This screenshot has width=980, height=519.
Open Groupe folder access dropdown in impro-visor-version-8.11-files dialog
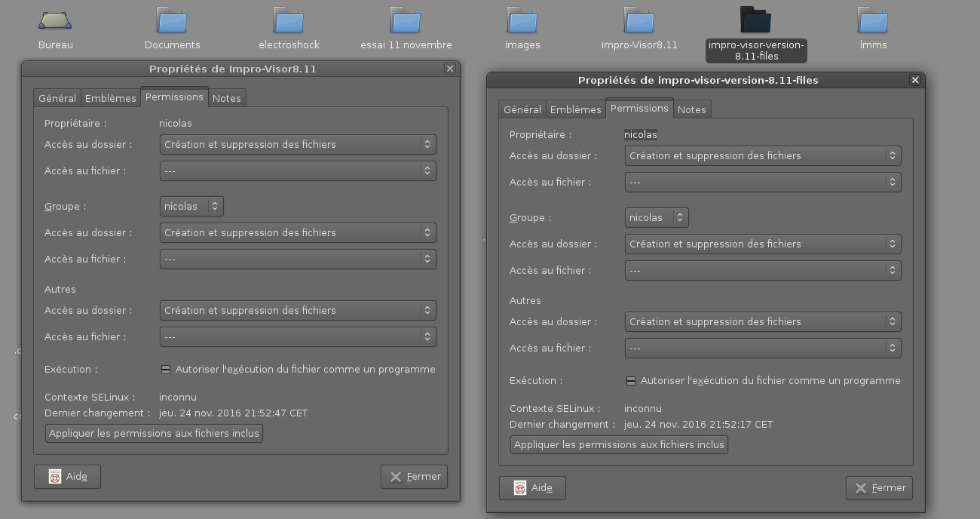[x=763, y=244]
